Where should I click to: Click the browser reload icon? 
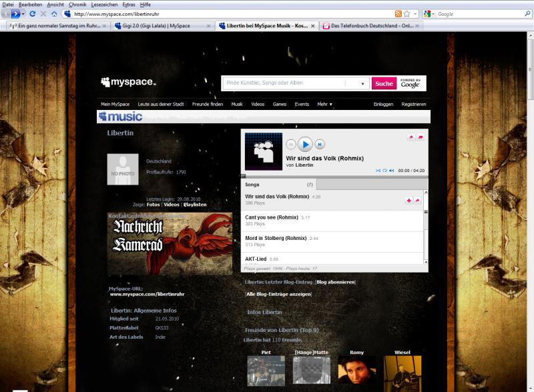coord(32,14)
